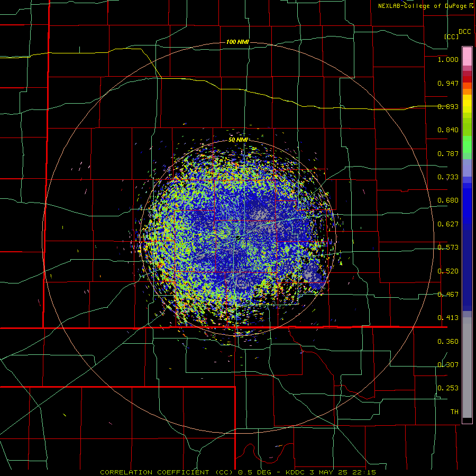Screen dimensions: 476x476
Task: Click the 1.000 value on the color scale
Action: 448,59
